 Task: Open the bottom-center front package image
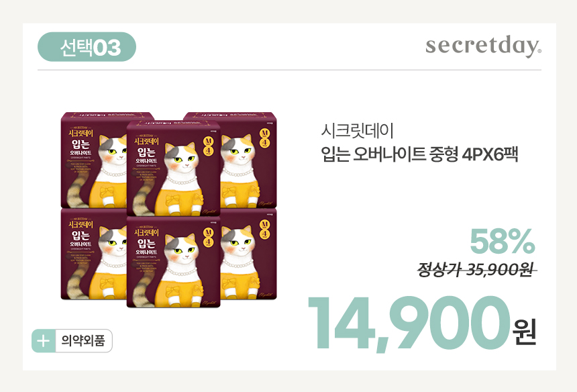[x=173, y=262]
